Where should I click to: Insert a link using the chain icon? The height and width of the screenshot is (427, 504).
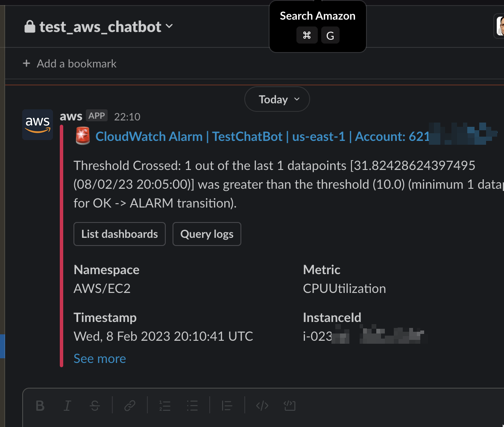point(130,406)
